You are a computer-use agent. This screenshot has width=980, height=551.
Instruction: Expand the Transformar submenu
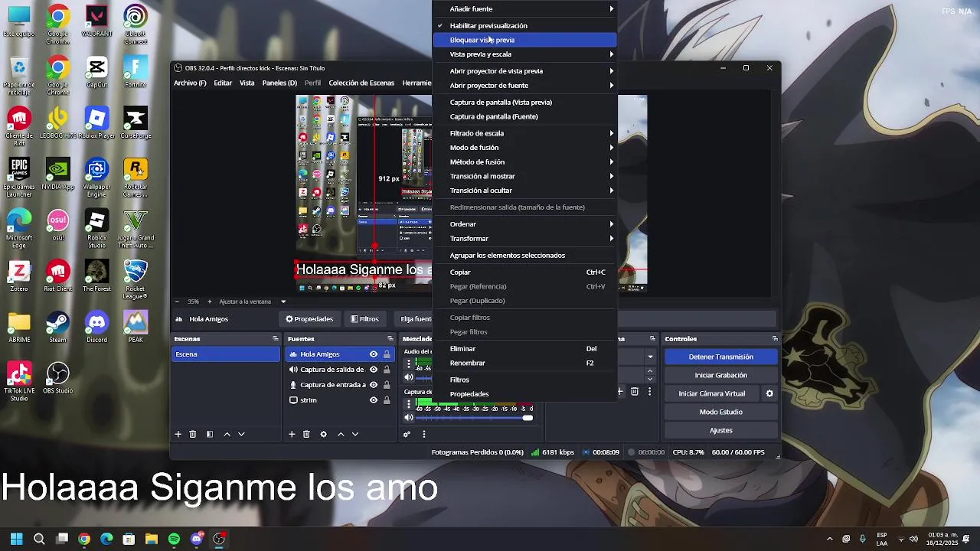525,239
